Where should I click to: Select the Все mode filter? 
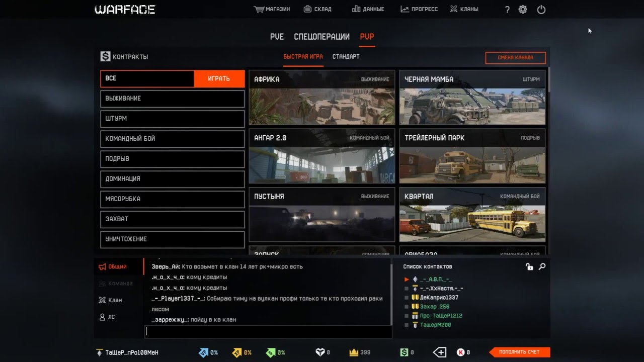click(147, 78)
